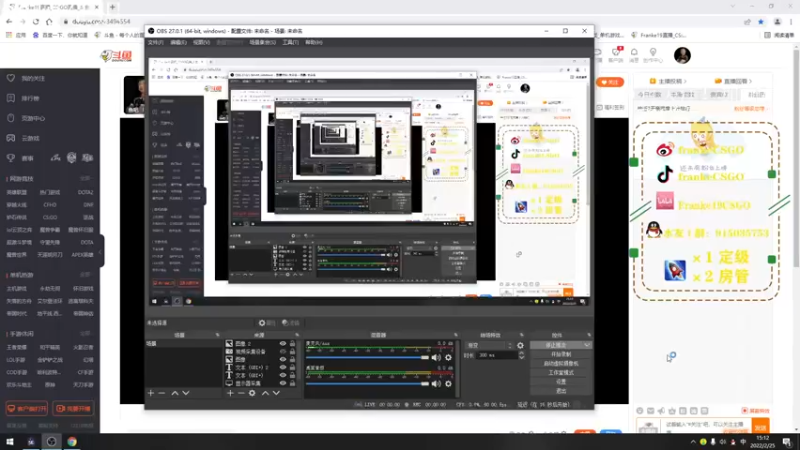
Task: Click the Douyu chat message input box
Action: pyautogui.click(x=706, y=426)
